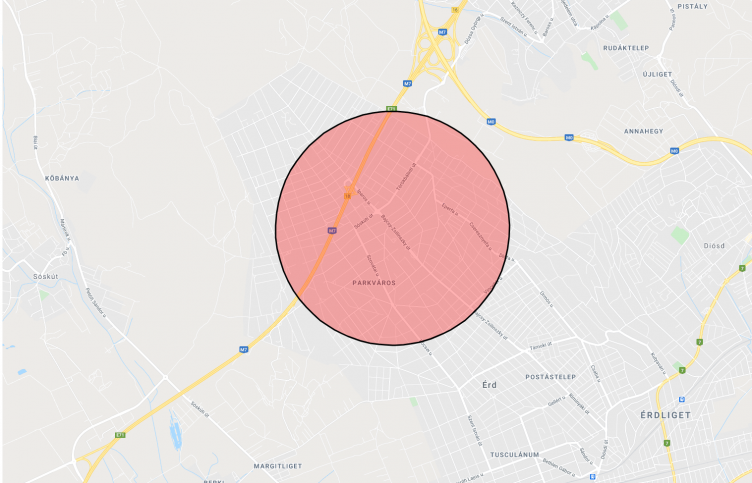Click the route 7 shield below Érdliget

(x=667, y=443)
